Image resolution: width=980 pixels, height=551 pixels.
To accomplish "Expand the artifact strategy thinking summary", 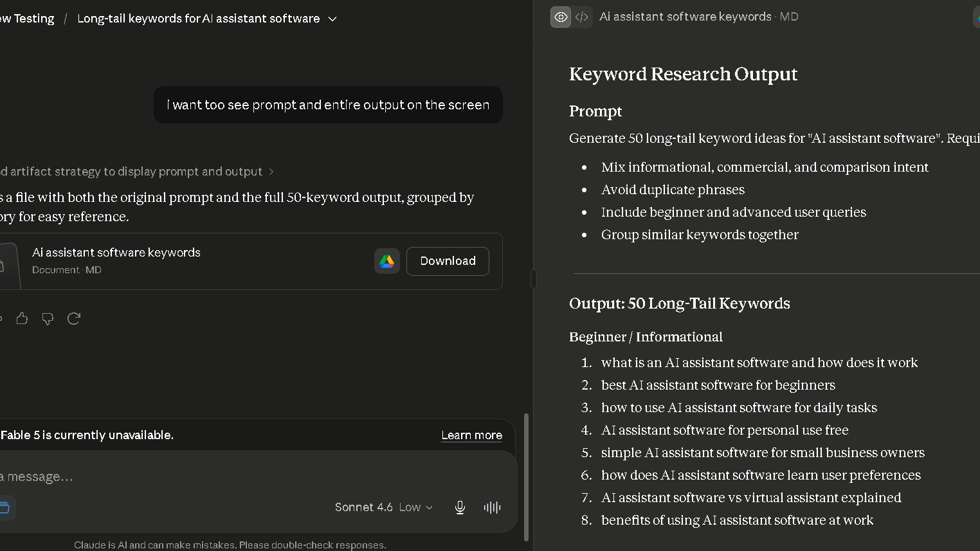I will [138, 172].
